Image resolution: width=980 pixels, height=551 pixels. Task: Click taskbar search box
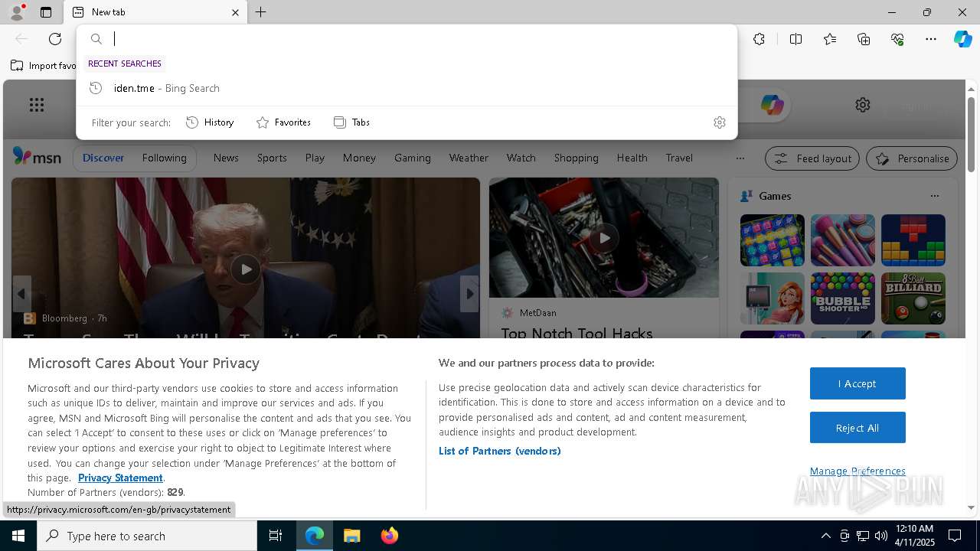tap(147, 536)
